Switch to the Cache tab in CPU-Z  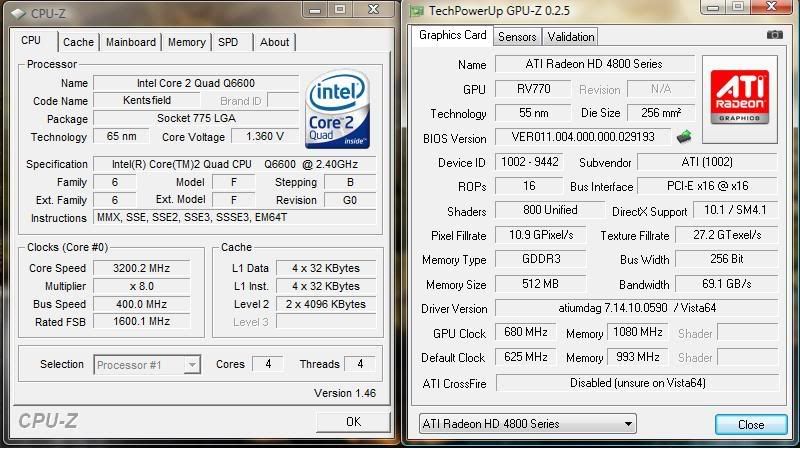click(78, 42)
